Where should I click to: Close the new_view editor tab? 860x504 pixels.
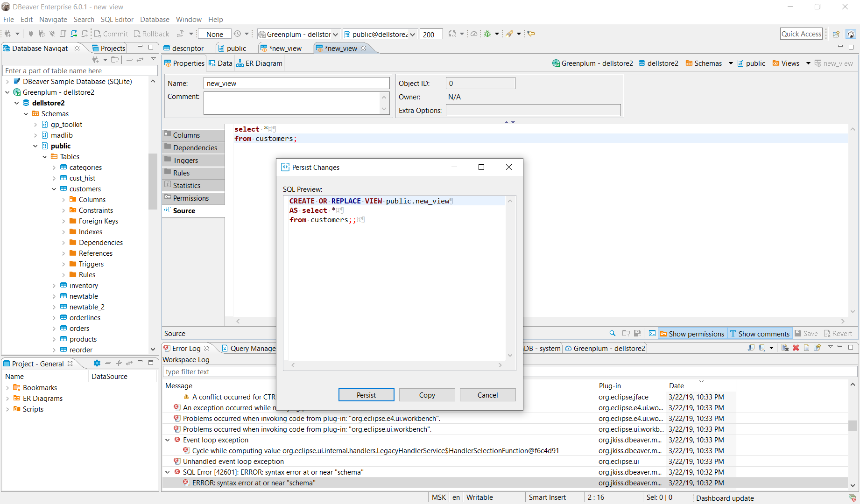point(363,48)
